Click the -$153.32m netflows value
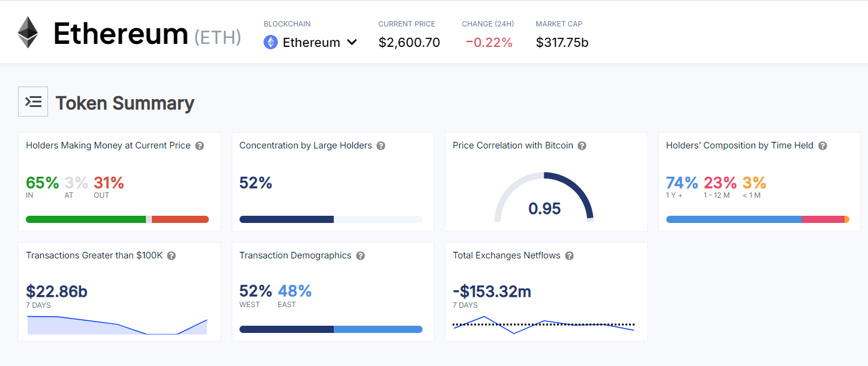The image size is (868, 366). (492, 292)
